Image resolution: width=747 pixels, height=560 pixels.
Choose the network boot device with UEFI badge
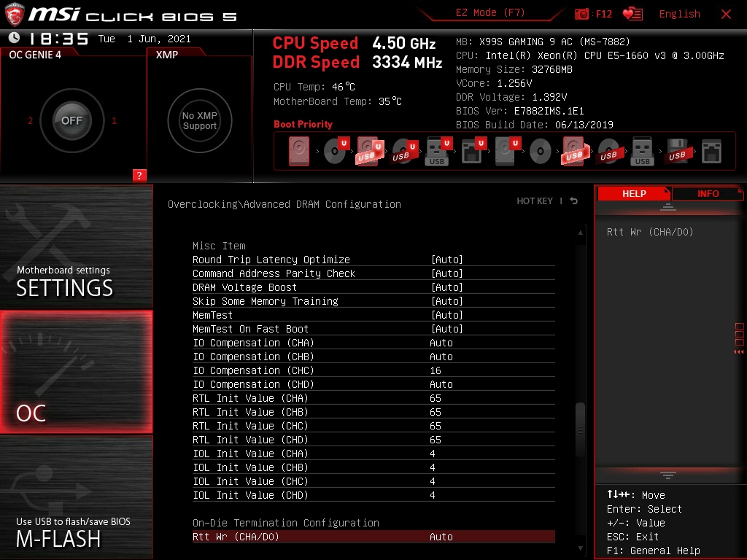473,152
